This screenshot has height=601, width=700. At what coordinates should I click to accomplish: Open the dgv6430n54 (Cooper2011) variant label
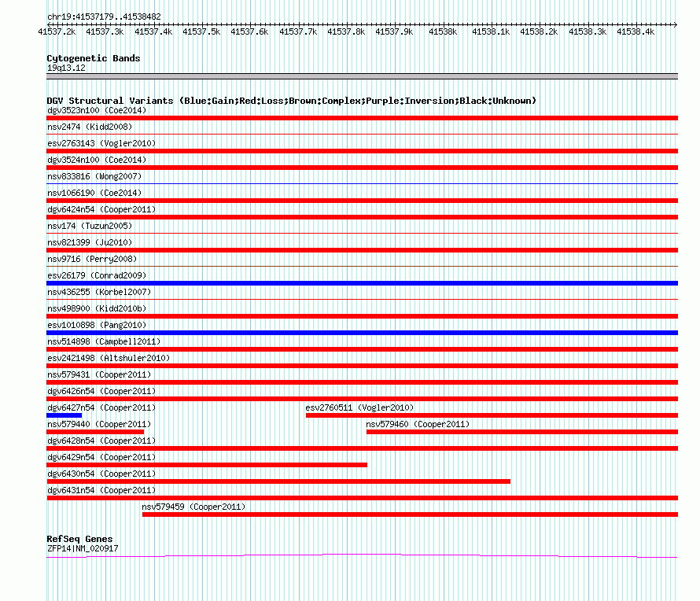pyautogui.click(x=101, y=474)
